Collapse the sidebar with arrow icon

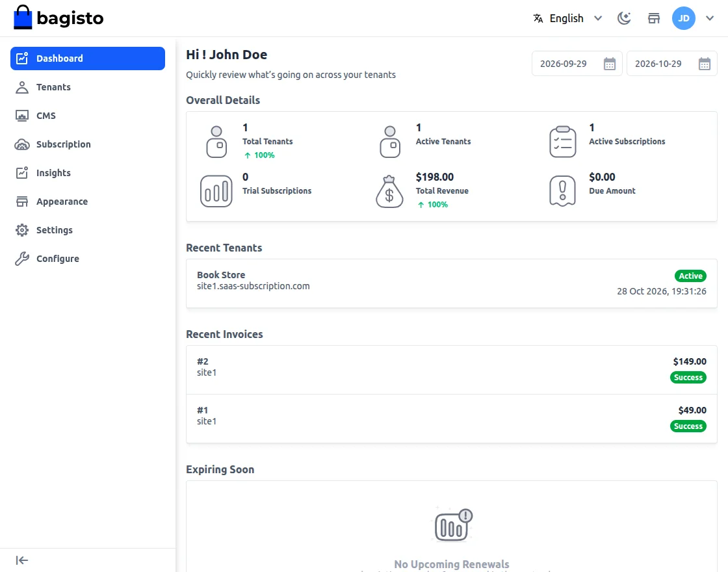click(22, 560)
